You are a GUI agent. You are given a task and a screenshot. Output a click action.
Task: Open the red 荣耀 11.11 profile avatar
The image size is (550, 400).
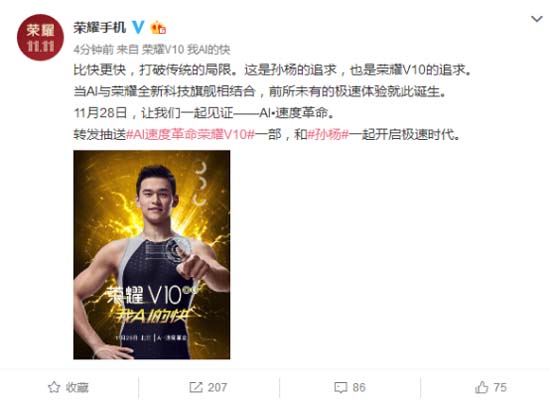click(41, 37)
